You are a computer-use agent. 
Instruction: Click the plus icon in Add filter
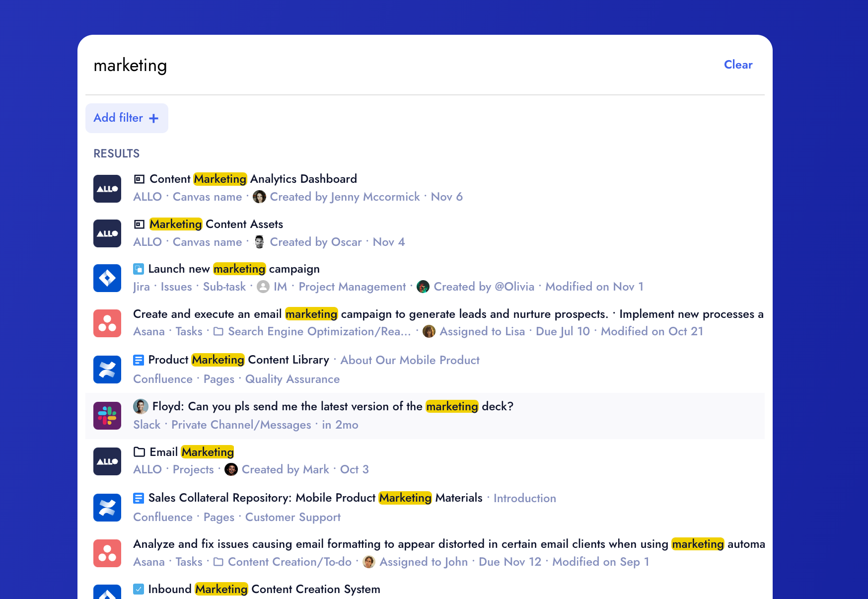[154, 118]
